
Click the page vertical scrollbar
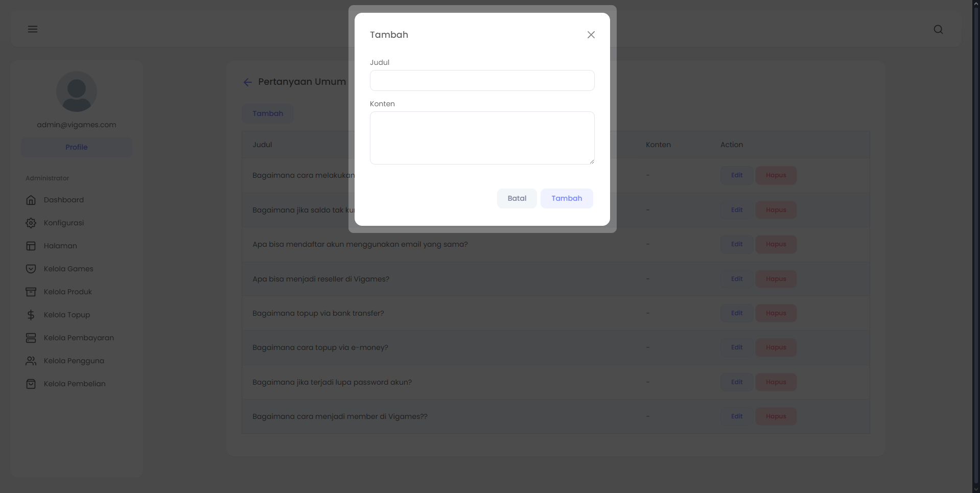click(976, 246)
